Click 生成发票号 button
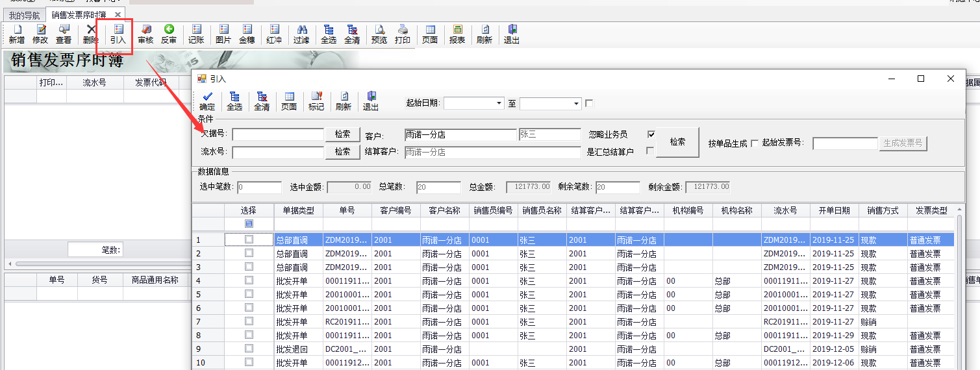The height and width of the screenshot is (370, 980). [903, 143]
